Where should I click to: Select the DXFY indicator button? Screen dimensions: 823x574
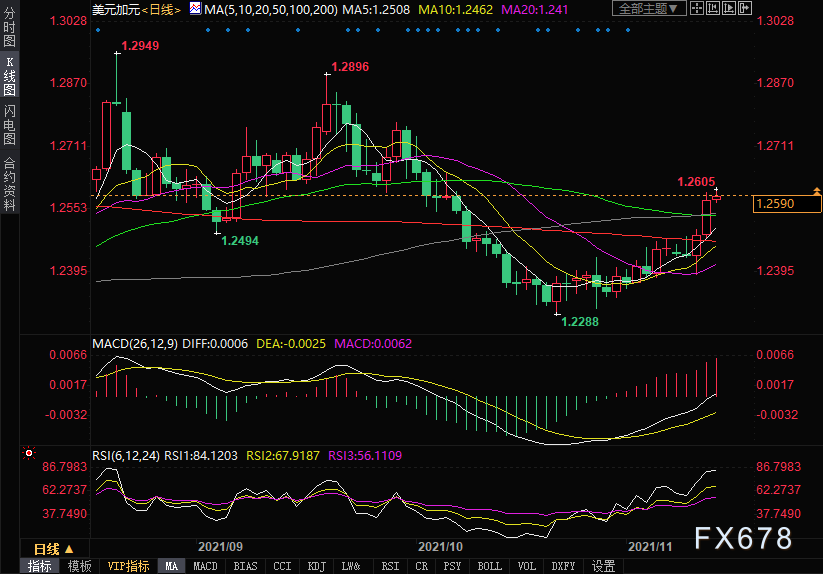[x=563, y=566]
